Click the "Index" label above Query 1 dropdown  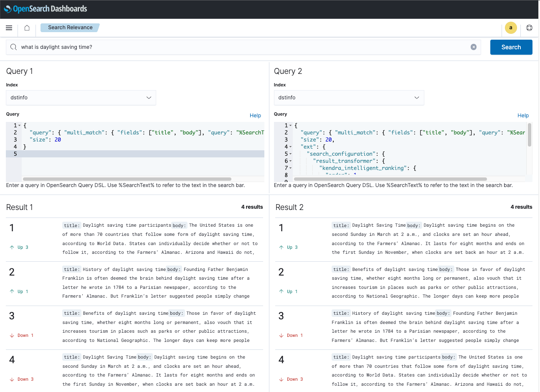[x=12, y=85]
